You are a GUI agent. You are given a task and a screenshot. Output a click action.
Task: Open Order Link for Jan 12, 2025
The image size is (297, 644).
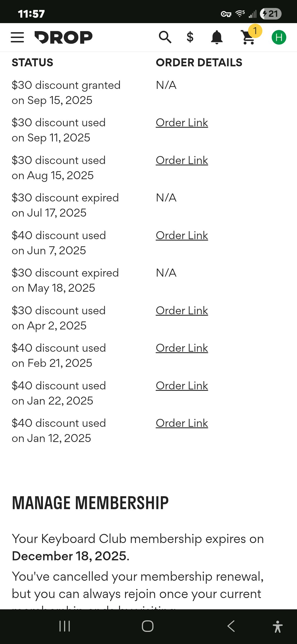[182, 423]
